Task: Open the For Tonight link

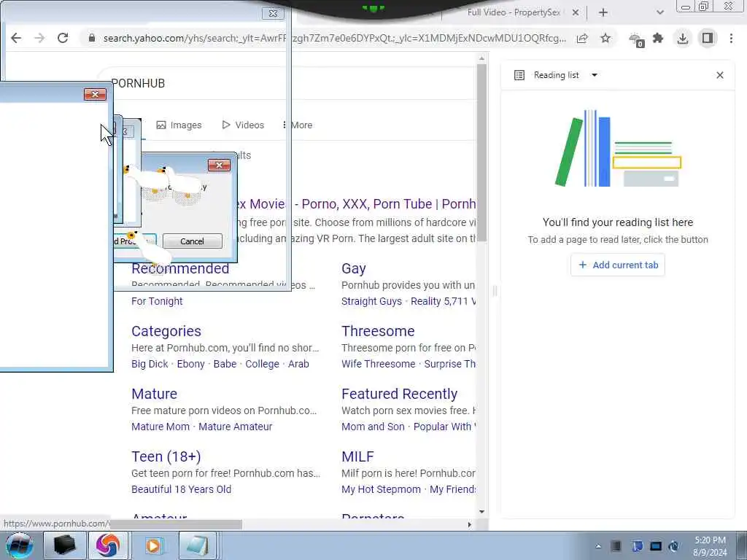Action: click(157, 301)
